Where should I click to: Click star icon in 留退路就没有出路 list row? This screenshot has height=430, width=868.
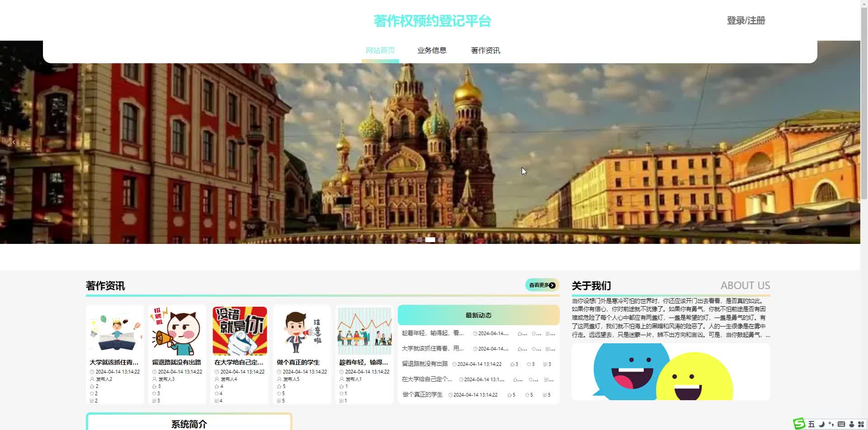(529, 364)
